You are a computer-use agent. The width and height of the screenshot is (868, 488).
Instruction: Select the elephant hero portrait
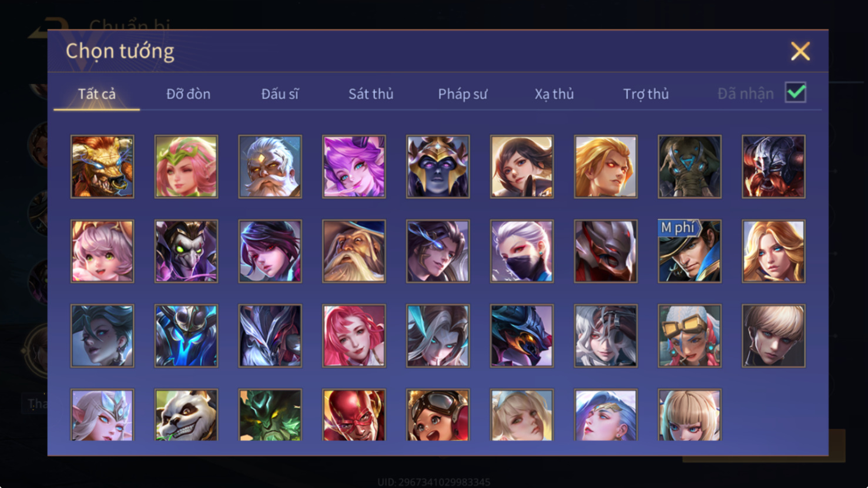pos(689,167)
